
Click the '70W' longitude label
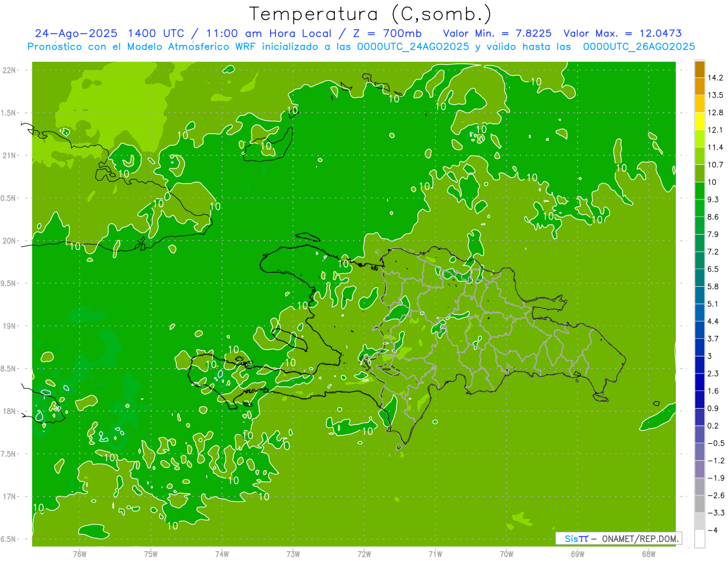507,554
